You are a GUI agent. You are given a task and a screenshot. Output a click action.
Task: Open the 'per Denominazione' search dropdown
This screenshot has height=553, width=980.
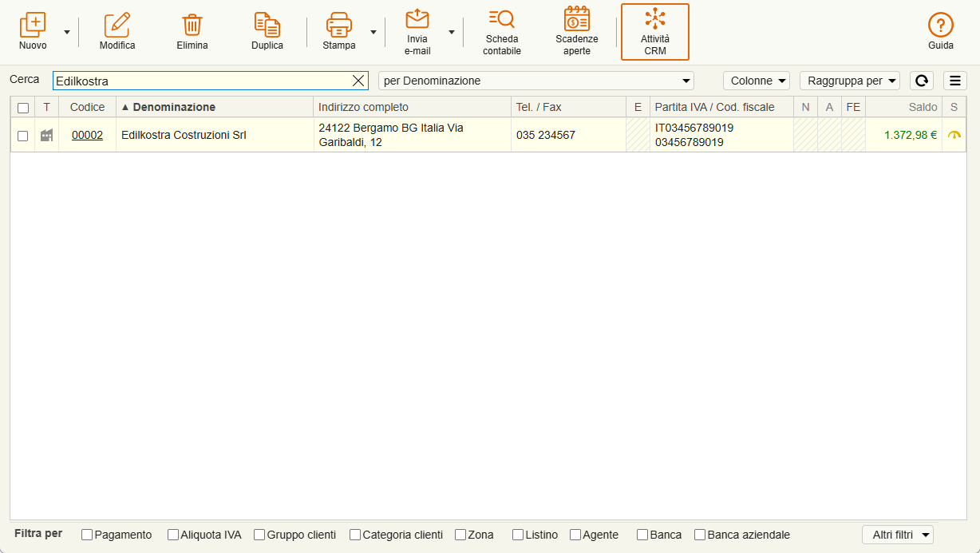(x=536, y=81)
